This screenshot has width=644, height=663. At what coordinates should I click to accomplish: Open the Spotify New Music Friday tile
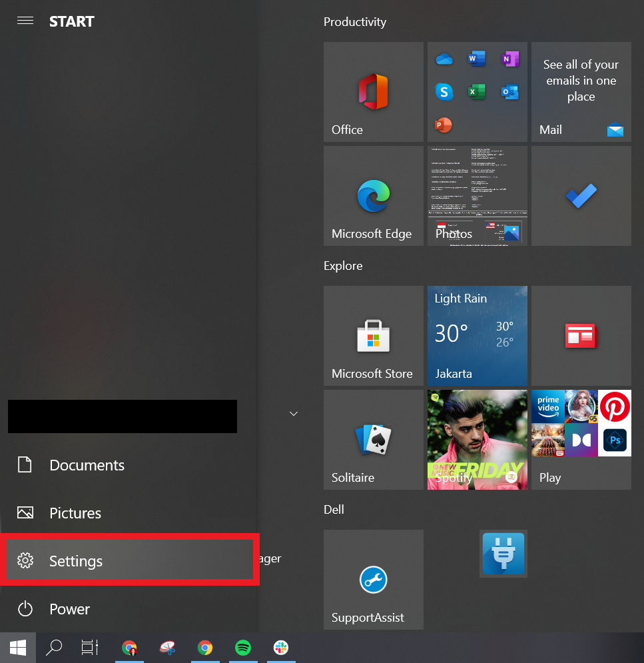point(477,440)
